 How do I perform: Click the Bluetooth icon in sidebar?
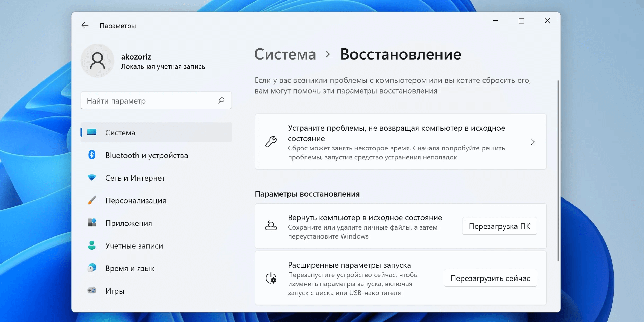(92, 155)
